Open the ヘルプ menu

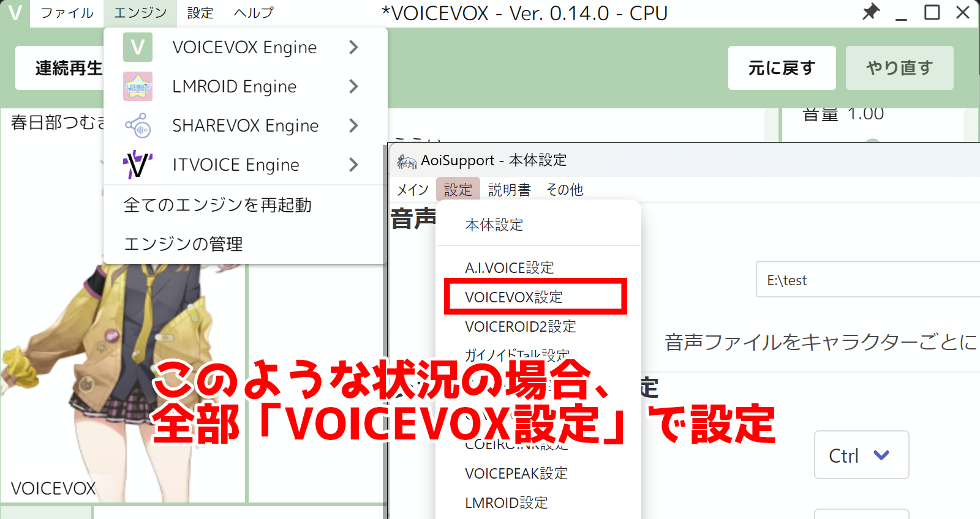tap(254, 13)
